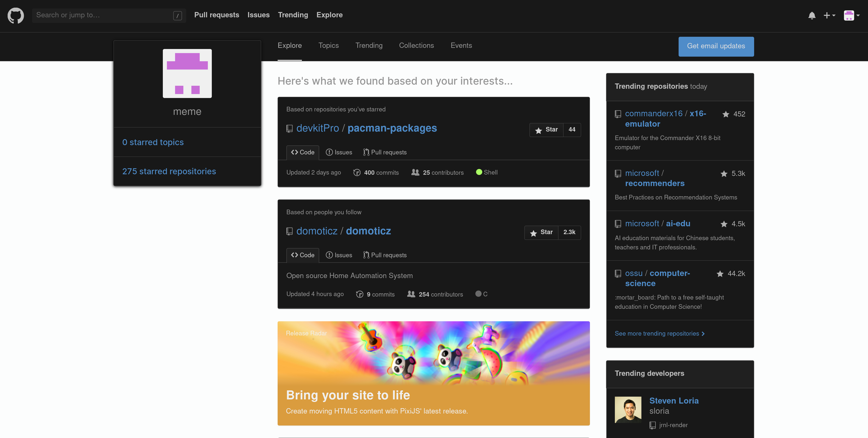Toggle star on microsoft/recommenders trending repo
This screenshot has width=868, height=438.
[x=723, y=173]
